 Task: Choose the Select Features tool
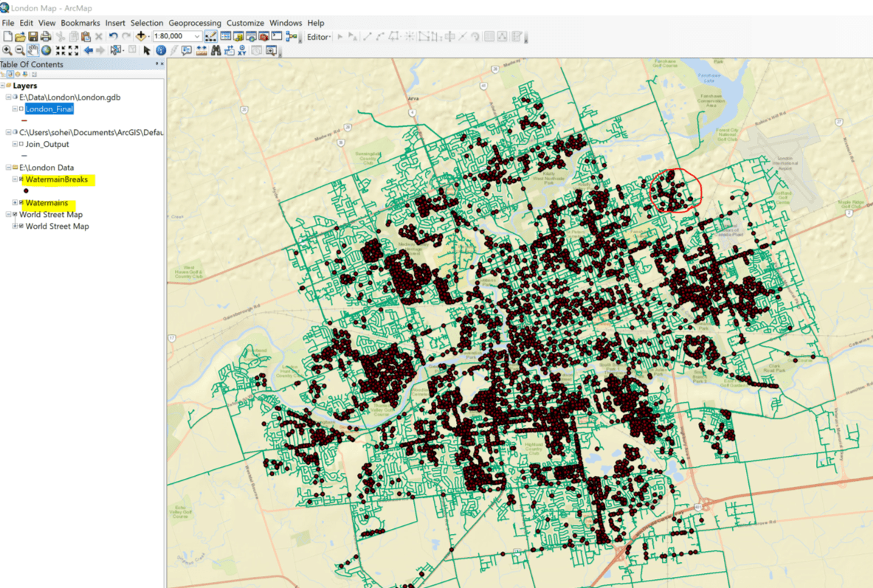point(116,51)
